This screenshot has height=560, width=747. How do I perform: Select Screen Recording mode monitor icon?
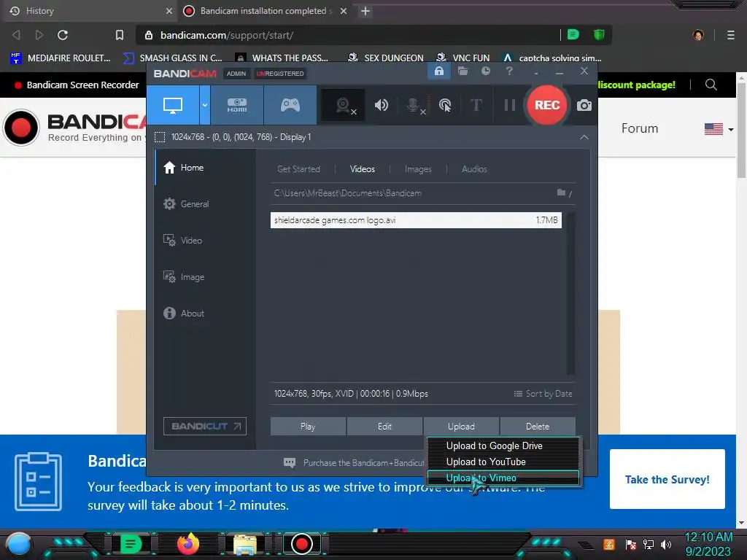pyautogui.click(x=172, y=105)
